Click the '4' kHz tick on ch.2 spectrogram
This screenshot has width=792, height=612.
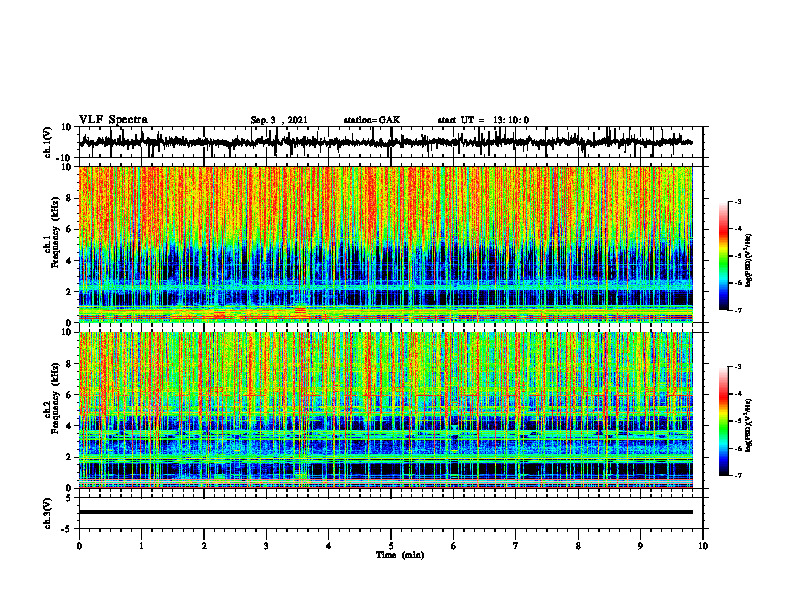tap(69, 426)
